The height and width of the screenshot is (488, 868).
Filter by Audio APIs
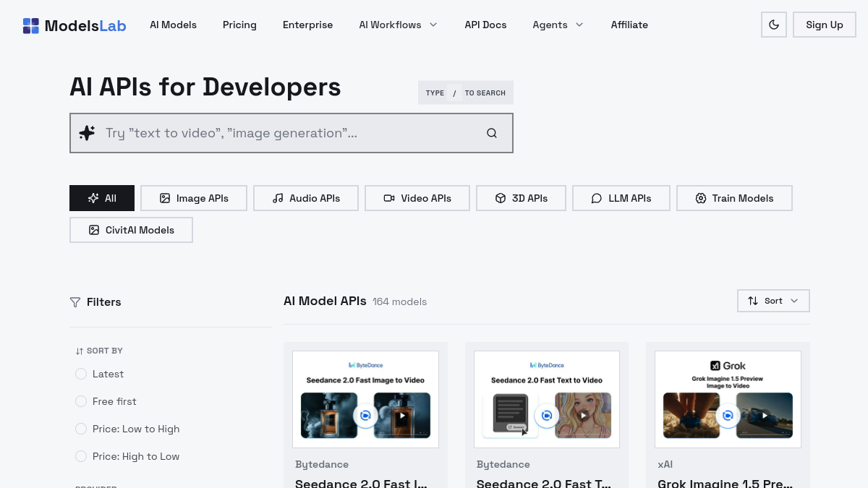[306, 198]
